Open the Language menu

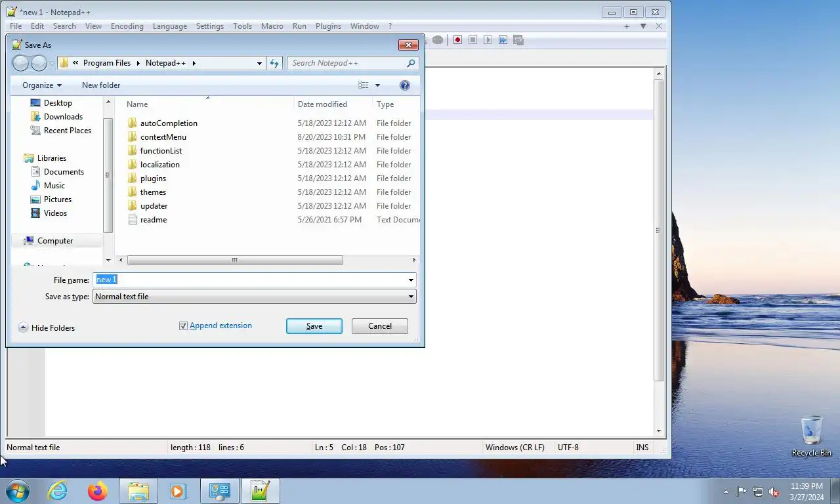click(x=170, y=26)
